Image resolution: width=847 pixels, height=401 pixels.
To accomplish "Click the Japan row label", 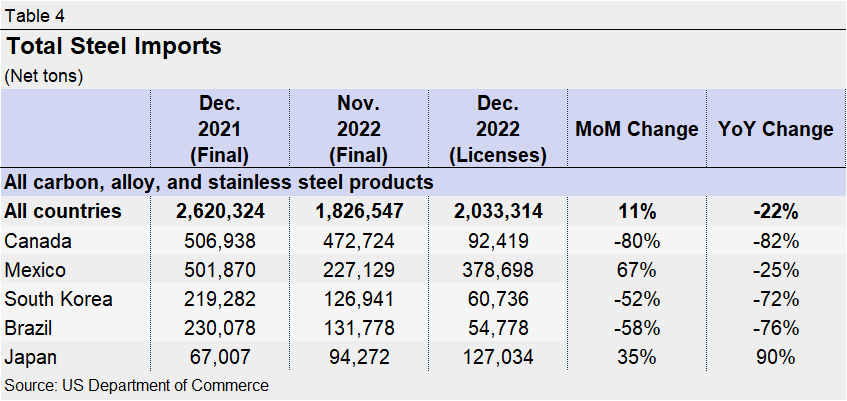I will (x=31, y=357).
